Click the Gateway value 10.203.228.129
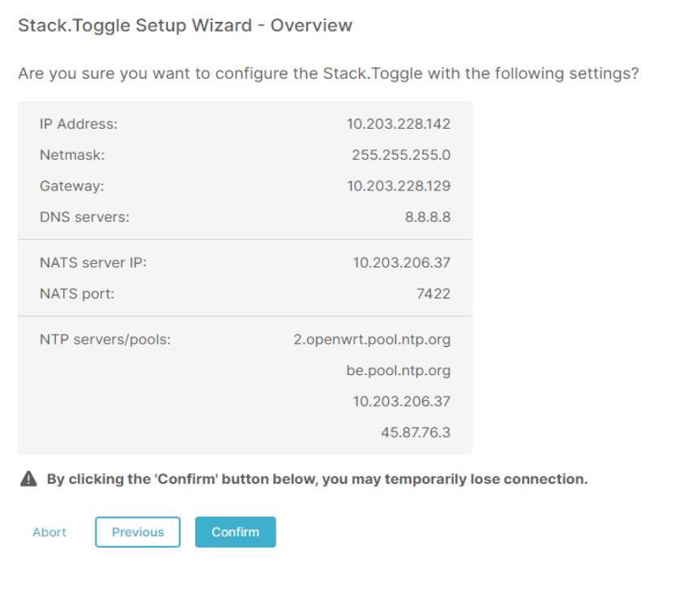 399,186
